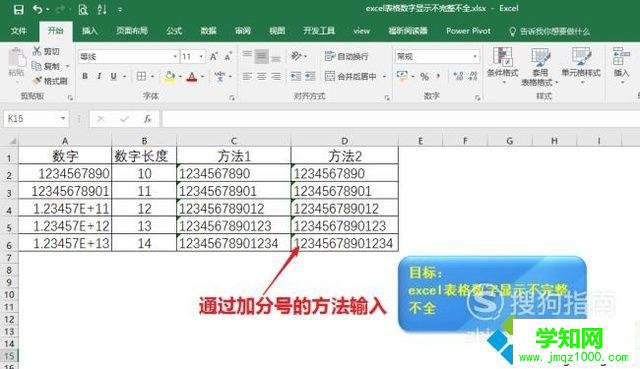Viewport: 640px width, 369px height.
Task: Switch to the Power Pivot tab
Action: 468,31
